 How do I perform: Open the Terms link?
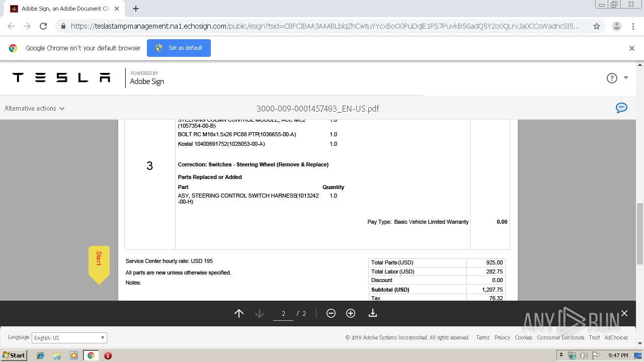[483, 337]
